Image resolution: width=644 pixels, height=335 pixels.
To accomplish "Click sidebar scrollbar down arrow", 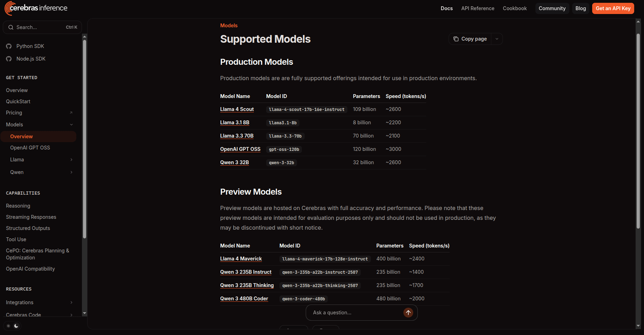I will pos(84,313).
